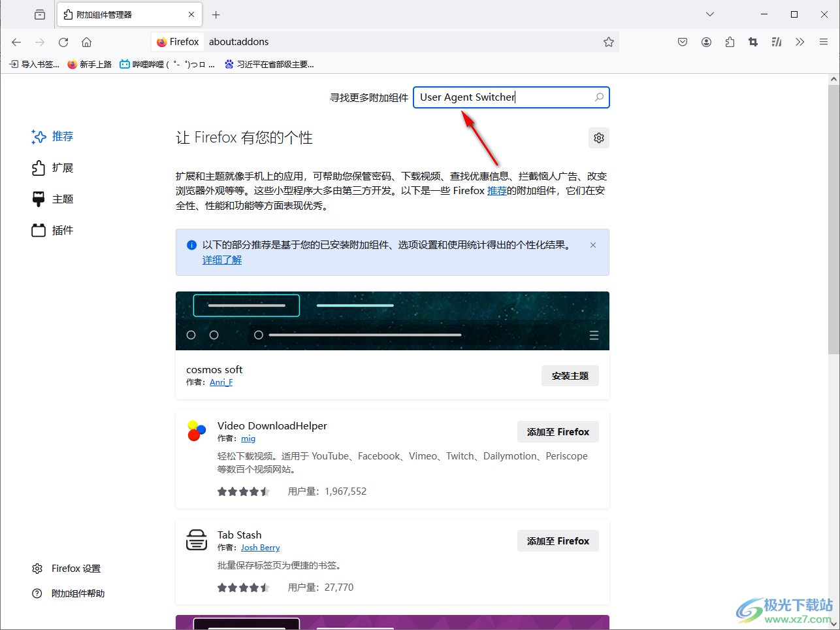Viewport: 840px width, 630px height.
Task: Bookmark this page with the star icon
Action: (609, 42)
